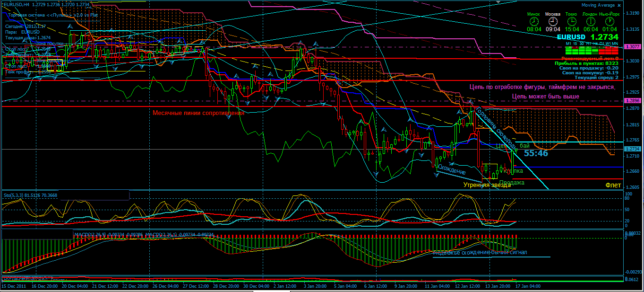This screenshot has height=292, width=644.
Task: Click the '15 Dec 2011' date axis label
Action: pos(13,286)
